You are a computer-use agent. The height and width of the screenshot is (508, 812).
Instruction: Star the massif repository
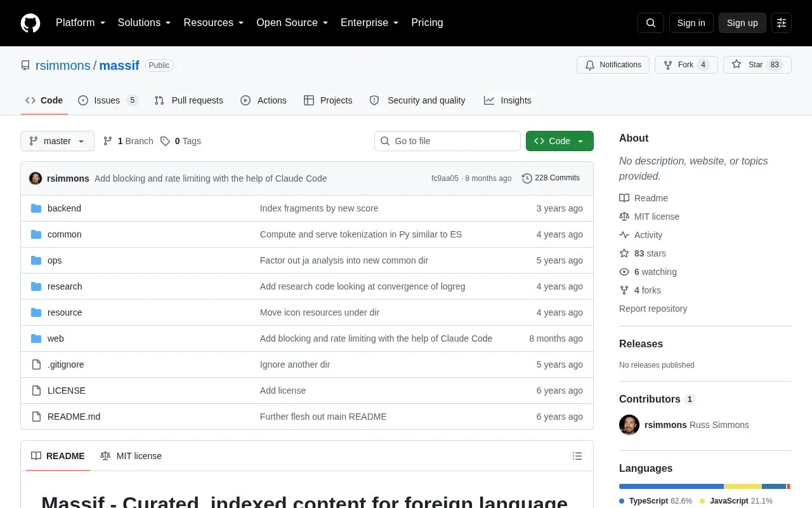[x=757, y=65]
